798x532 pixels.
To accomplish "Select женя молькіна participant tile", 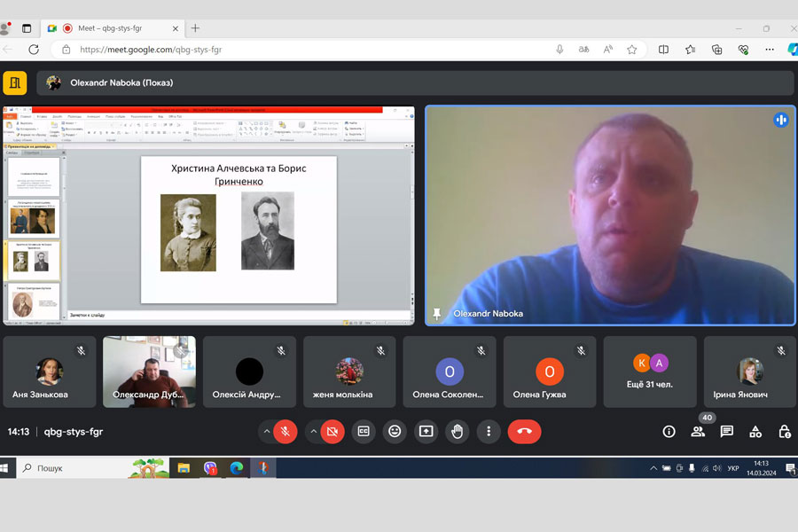I will click(x=349, y=372).
